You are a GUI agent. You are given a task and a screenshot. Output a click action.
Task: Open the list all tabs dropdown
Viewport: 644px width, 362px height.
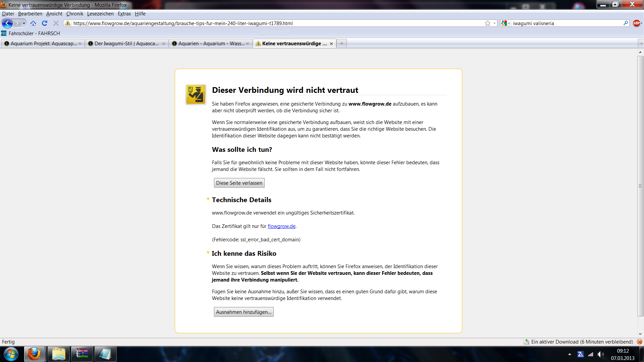[641, 44]
